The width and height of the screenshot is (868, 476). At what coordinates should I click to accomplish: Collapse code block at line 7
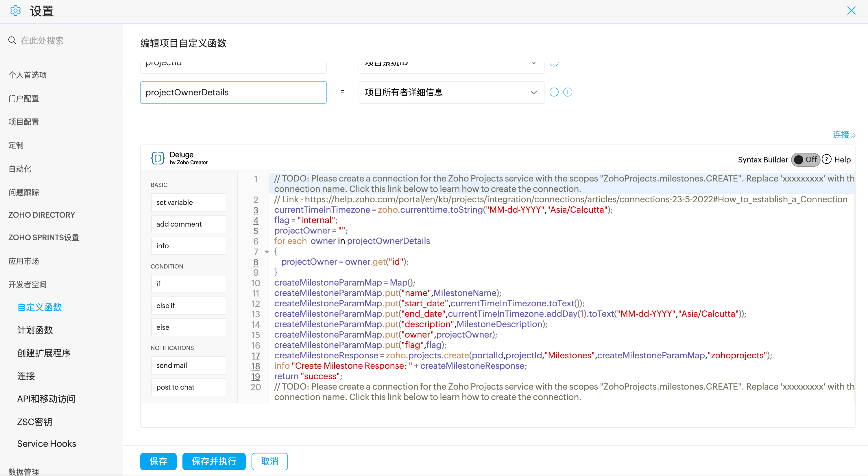point(267,252)
